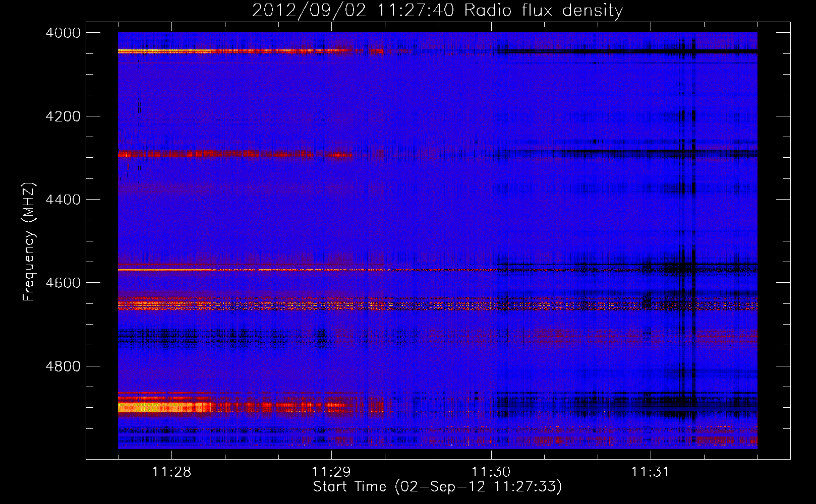Click the 4600 frequency axis label
Screen dimensions: 816x504
[x=63, y=283]
